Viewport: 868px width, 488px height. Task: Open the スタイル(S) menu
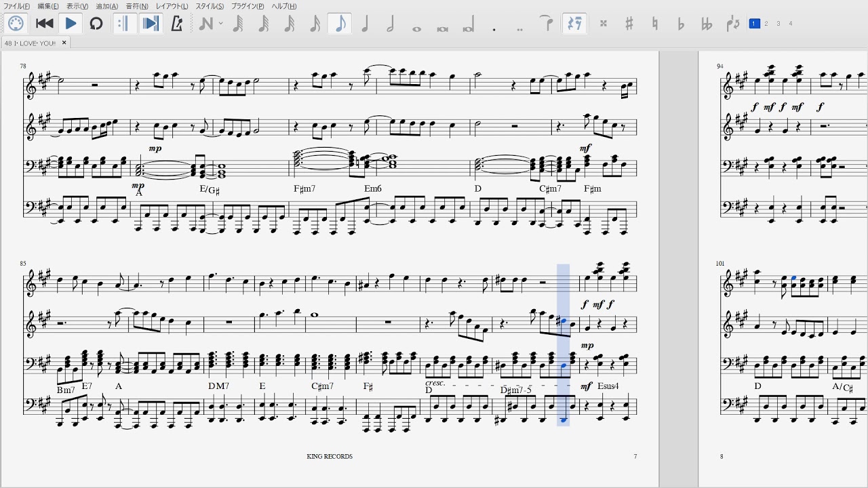(210, 6)
